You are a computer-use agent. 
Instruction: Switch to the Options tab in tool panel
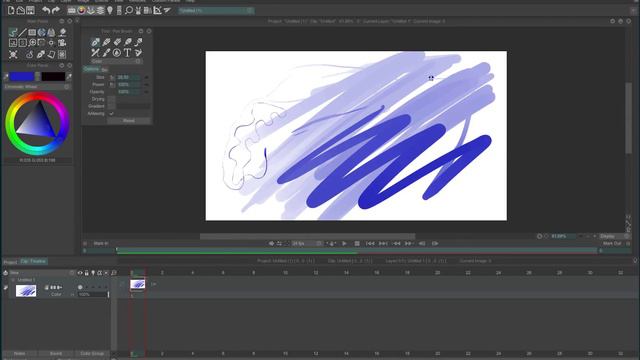(x=91, y=69)
